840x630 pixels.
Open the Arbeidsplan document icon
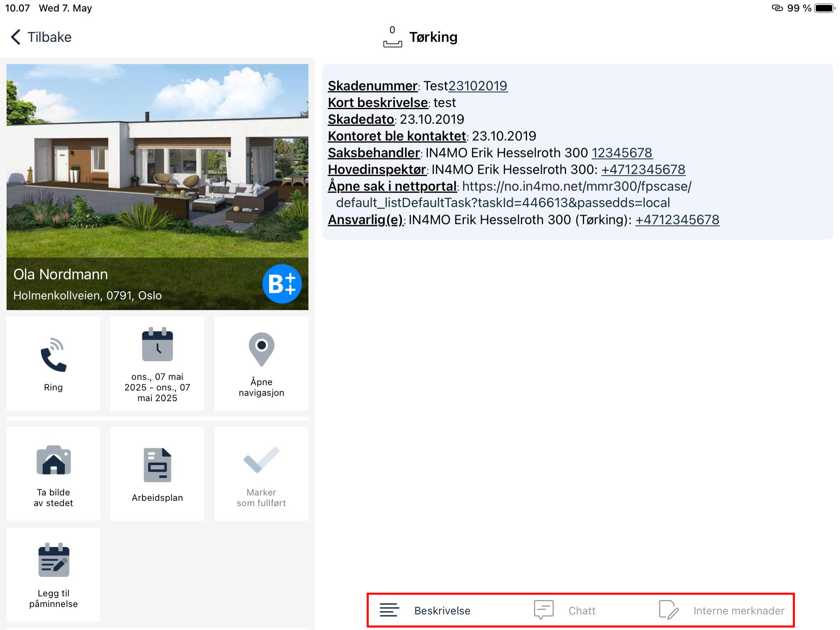click(x=157, y=465)
